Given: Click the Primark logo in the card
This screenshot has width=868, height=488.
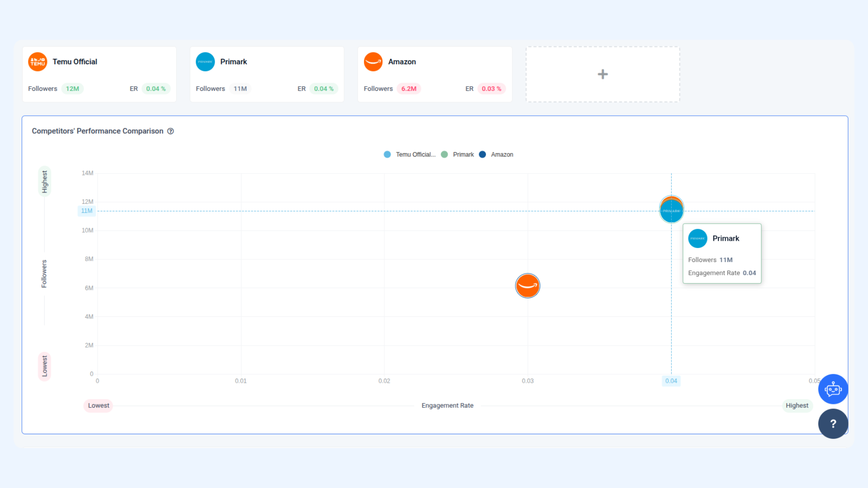Looking at the screenshot, I should pyautogui.click(x=205, y=62).
